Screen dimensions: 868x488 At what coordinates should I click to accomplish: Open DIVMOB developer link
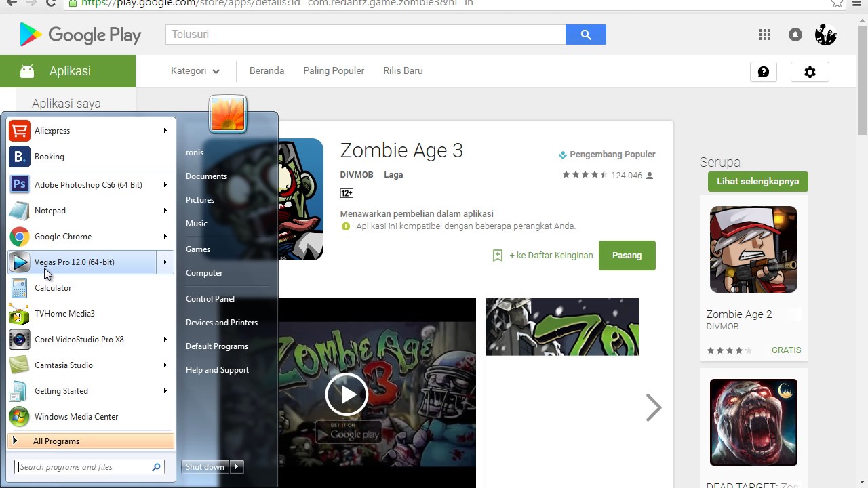point(357,175)
